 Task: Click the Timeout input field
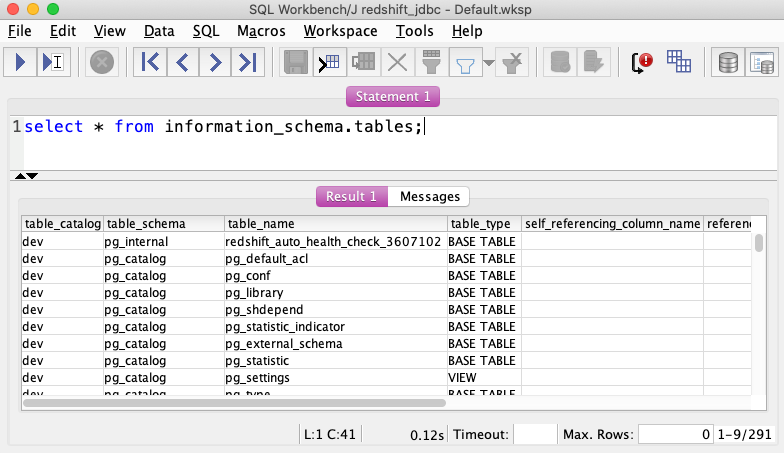[x=535, y=434]
